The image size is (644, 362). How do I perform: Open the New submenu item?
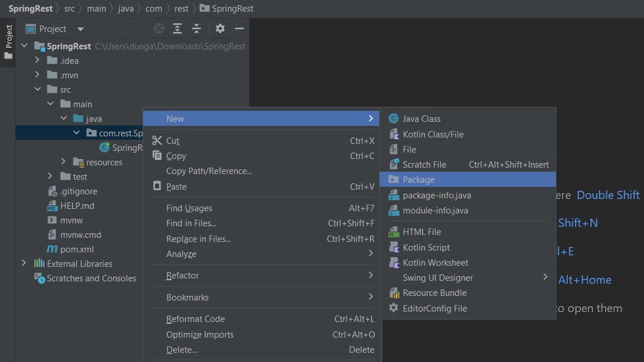tap(261, 118)
